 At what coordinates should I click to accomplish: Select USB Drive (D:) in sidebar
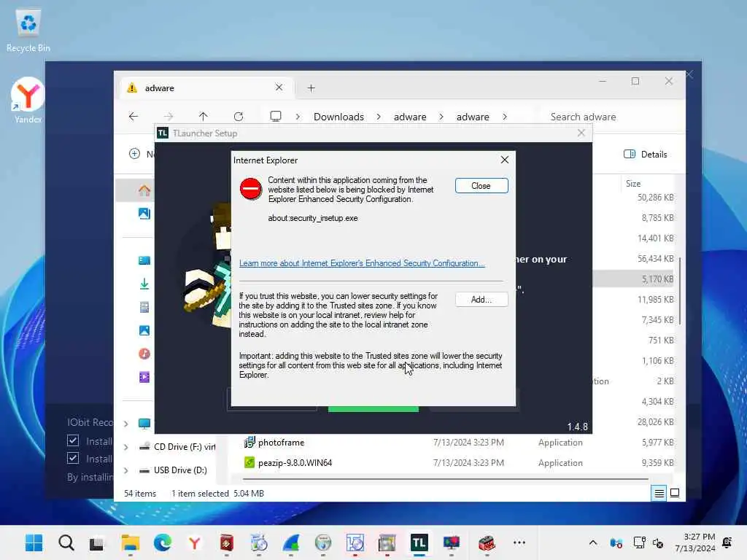pyautogui.click(x=173, y=470)
